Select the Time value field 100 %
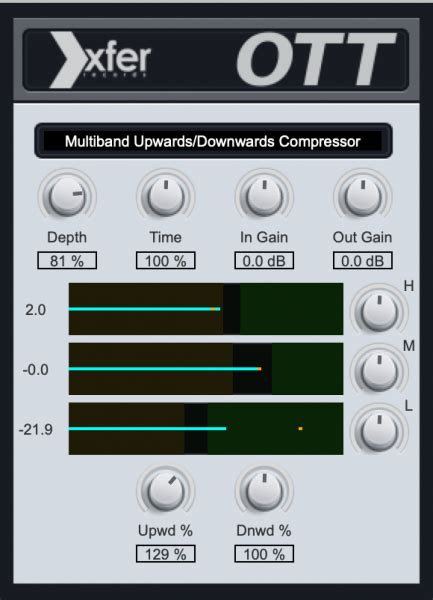The image size is (433, 600). [x=166, y=261]
